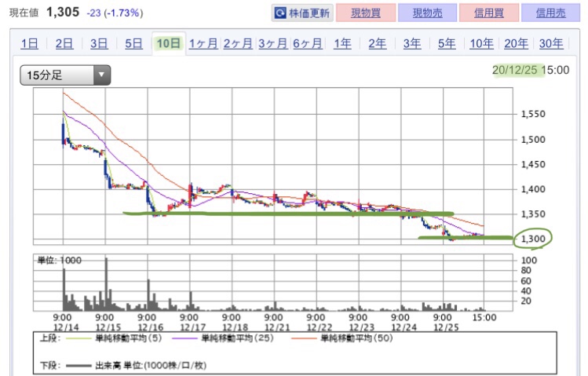Click the price change -23 (-1.73%)
The image size is (588, 376).
pyautogui.click(x=115, y=13)
